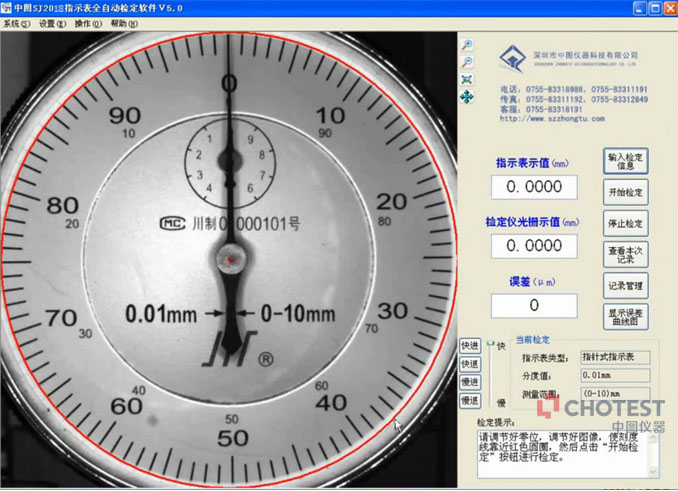Click the company logo icon
Viewport: 678px width, 491px height.
coord(512,59)
